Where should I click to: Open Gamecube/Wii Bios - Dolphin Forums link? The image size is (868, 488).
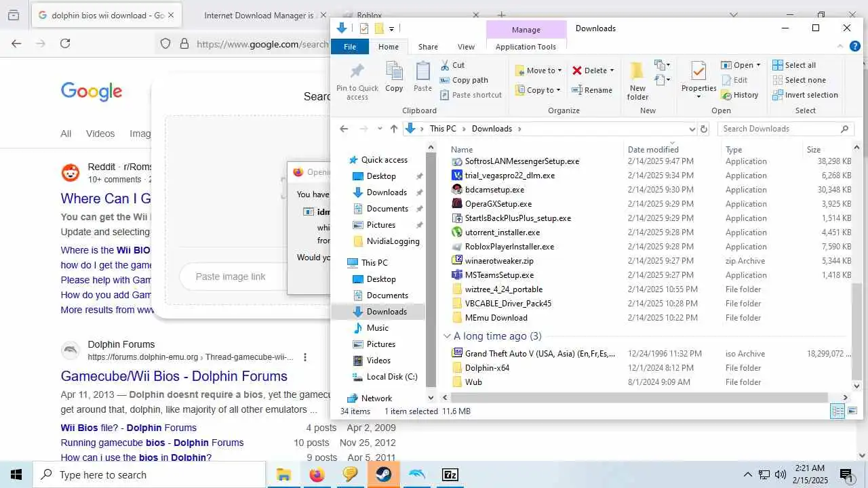click(x=174, y=376)
